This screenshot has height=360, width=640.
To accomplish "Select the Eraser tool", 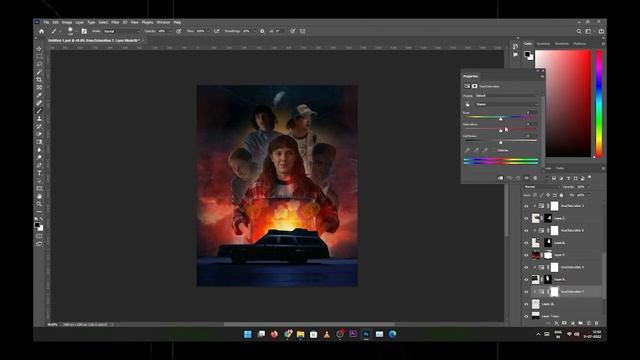I will click(39, 134).
